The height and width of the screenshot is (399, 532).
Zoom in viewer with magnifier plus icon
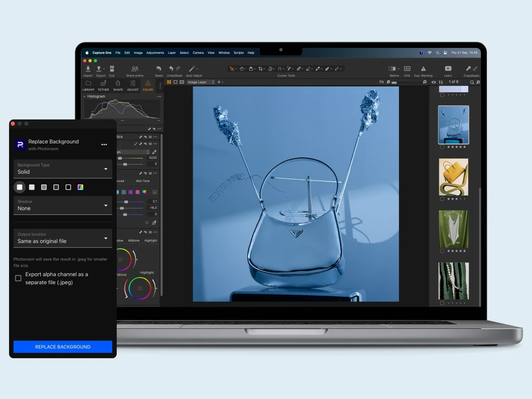click(x=424, y=82)
